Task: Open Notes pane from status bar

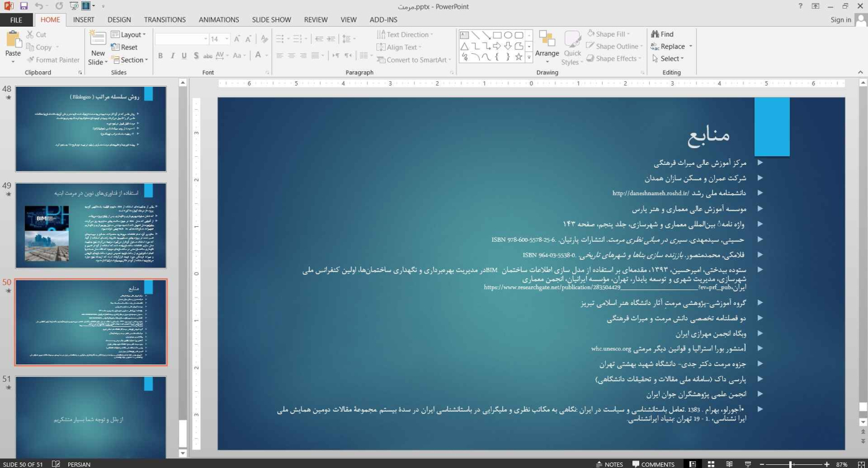Action: 609,464
